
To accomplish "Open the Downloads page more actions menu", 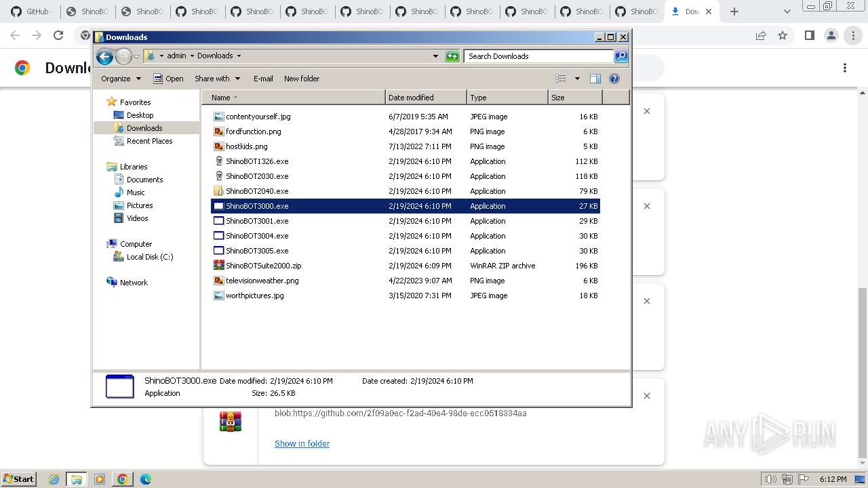I will pos(845,68).
